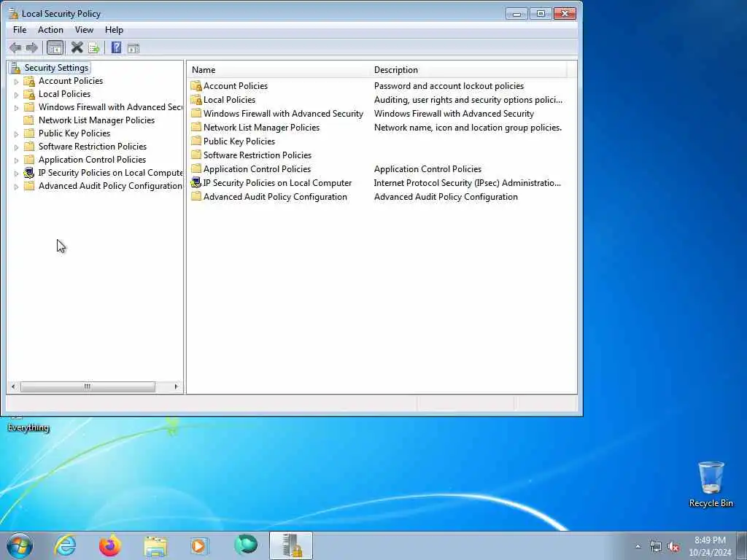Screen dimensions: 747x560
Task: Show hidden tray icons arrow
Action: [x=638, y=547]
